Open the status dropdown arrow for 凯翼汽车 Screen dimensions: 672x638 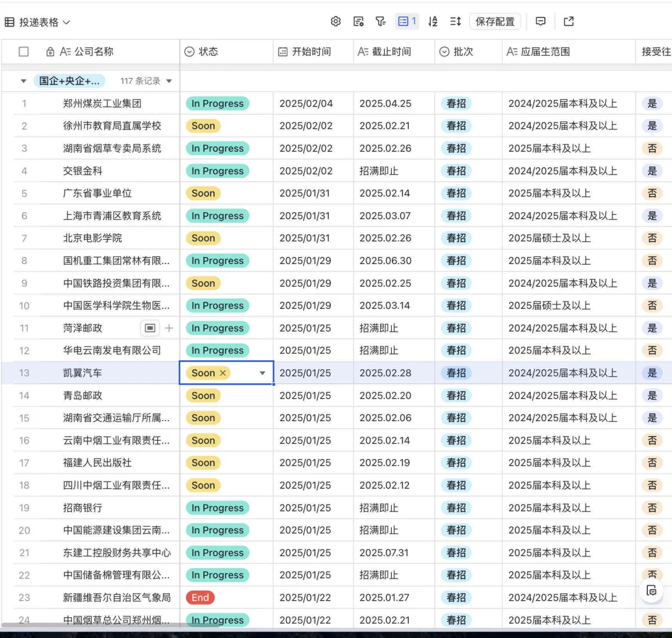pyautogui.click(x=262, y=373)
